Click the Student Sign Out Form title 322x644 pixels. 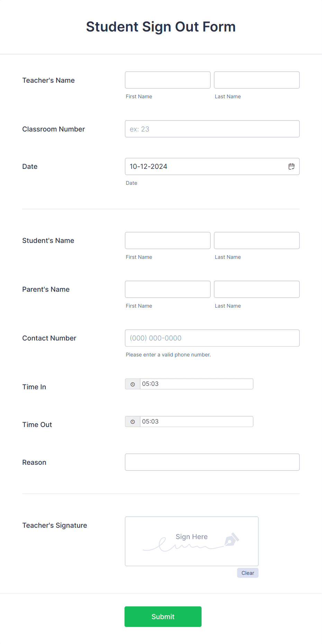pos(161,26)
